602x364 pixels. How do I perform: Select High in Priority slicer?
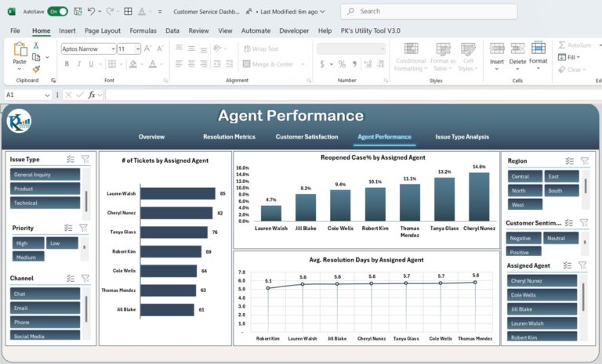click(28, 243)
